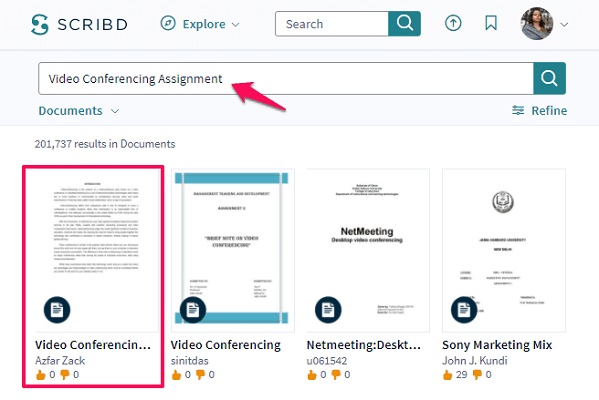Viewport: 599px width, 400px height.
Task: Thumbs down the Sony Marketing Mix document
Action: 477,374
